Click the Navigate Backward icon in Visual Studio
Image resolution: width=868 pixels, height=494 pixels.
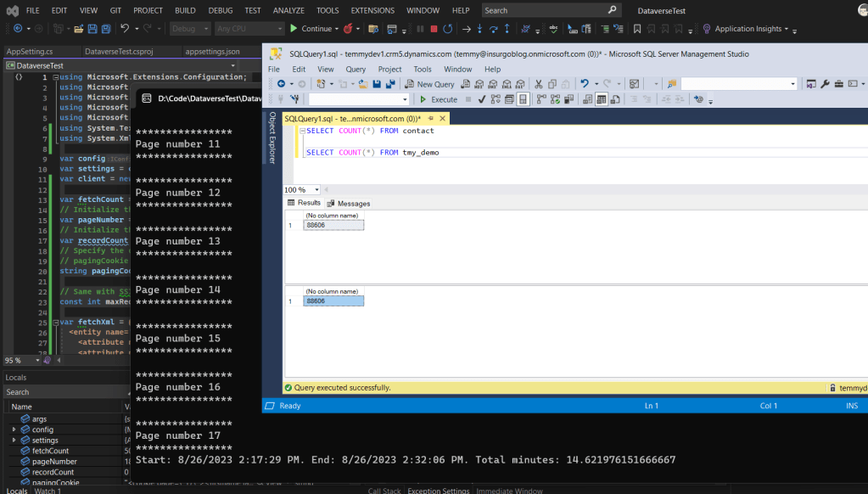[18, 29]
